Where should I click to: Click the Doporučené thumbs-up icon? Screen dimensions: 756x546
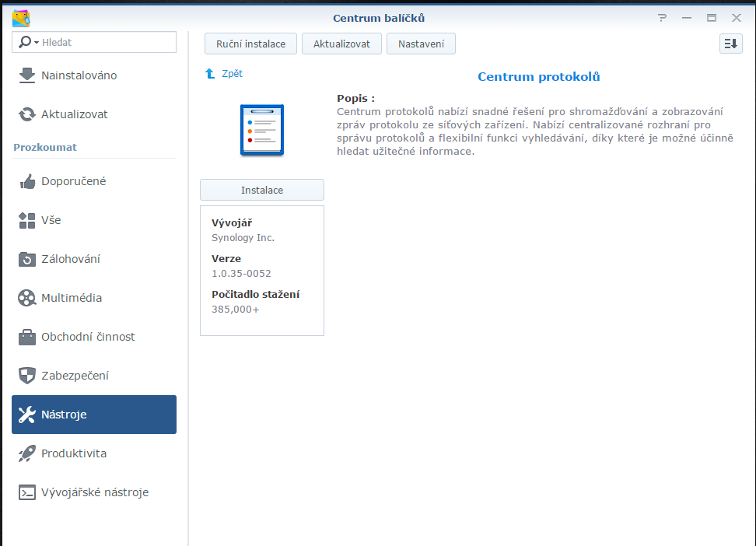click(27, 181)
